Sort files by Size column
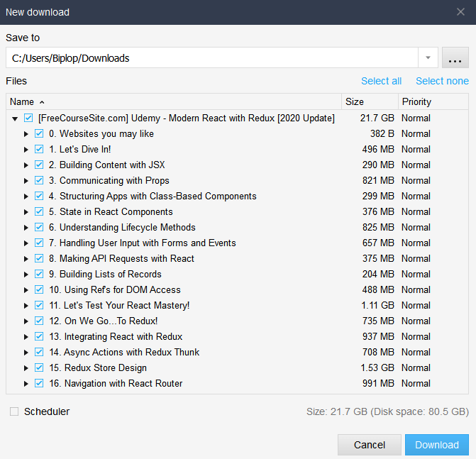Image resolution: width=476 pixels, height=459 pixels. (370, 101)
